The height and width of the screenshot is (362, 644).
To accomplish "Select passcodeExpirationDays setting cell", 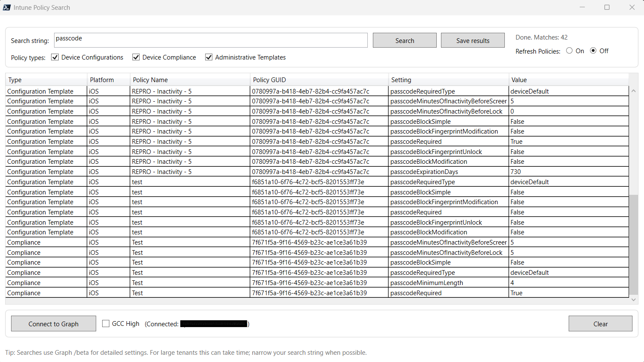I will click(449, 172).
